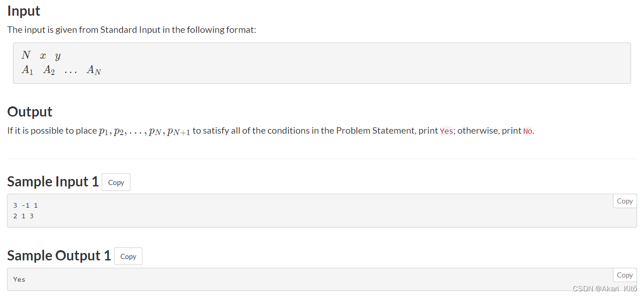Click 'Problem Statement' in the output description

(369, 130)
